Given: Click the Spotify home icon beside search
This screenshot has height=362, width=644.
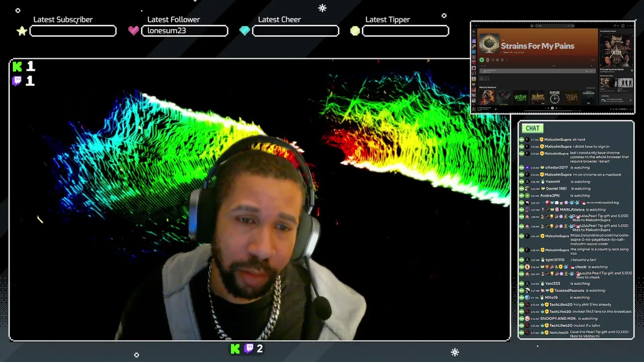Looking at the screenshot, I should 532,26.
